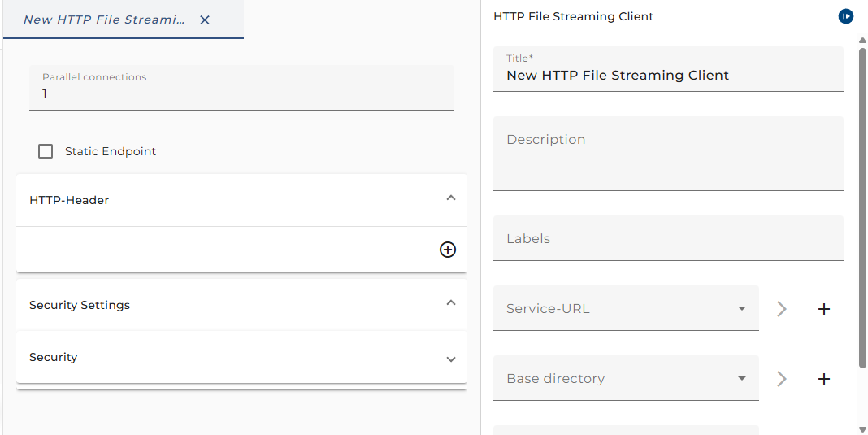Open the Base directory dropdown
The width and height of the screenshot is (868, 435).
coord(626,378)
